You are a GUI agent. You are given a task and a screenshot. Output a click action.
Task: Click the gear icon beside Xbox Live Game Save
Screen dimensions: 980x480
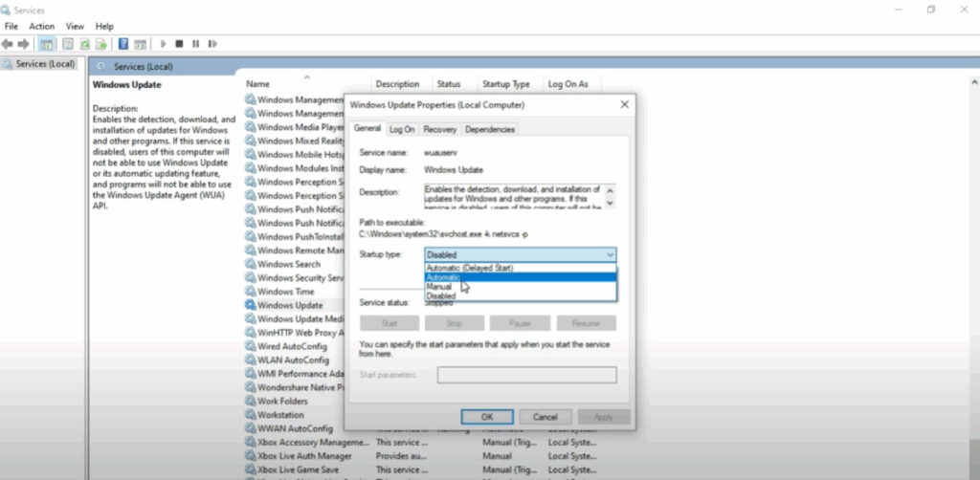pyautogui.click(x=251, y=469)
